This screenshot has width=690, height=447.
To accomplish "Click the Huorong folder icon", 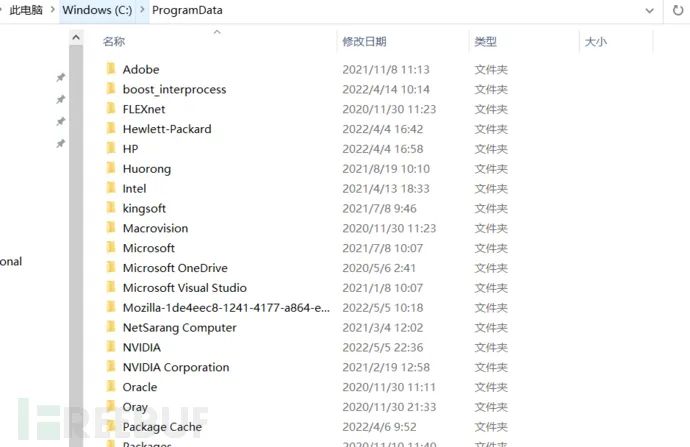I will pos(111,168).
